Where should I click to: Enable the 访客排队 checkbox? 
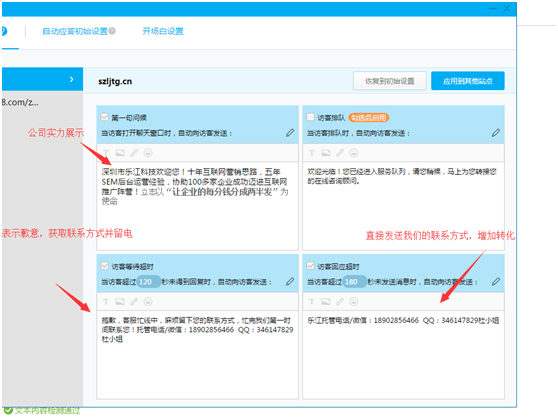pos(311,117)
